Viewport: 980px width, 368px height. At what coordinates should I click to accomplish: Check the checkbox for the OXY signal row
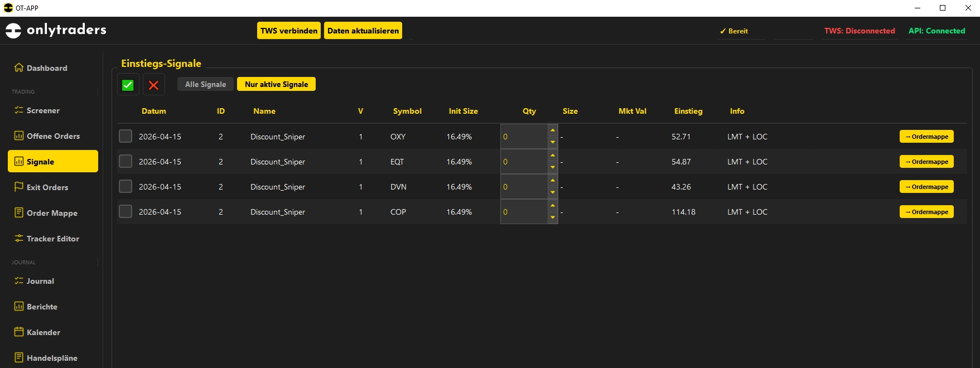(125, 137)
